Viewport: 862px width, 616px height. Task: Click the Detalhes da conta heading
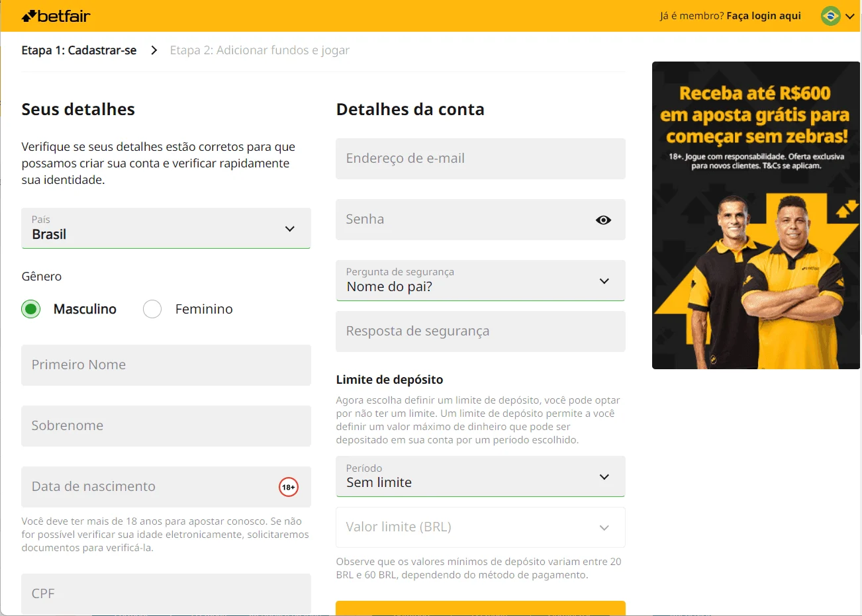[410, 109]
